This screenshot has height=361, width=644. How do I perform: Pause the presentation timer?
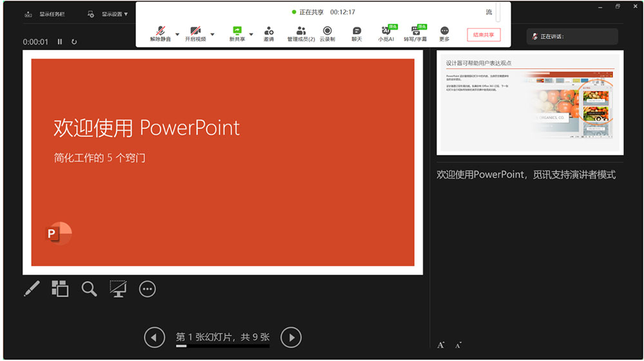pyautogui.click(x=60, y=42)
